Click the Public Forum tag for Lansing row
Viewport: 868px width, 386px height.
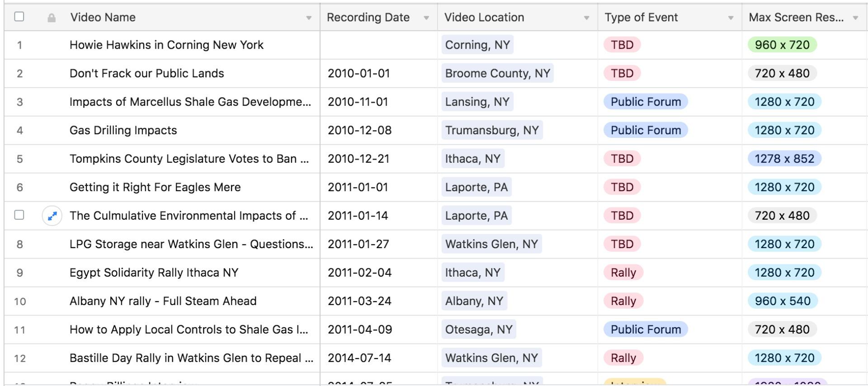click(x=645, y=102)
